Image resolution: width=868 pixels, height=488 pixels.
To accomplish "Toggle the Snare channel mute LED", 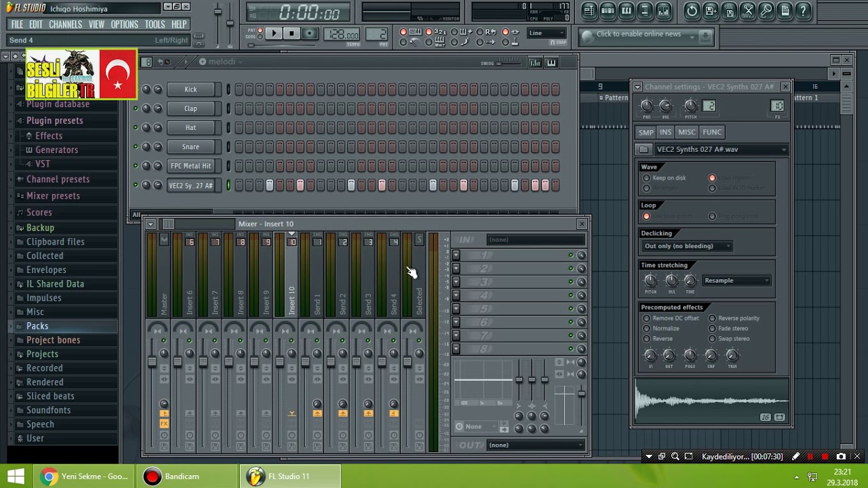I will pos(136,146).
